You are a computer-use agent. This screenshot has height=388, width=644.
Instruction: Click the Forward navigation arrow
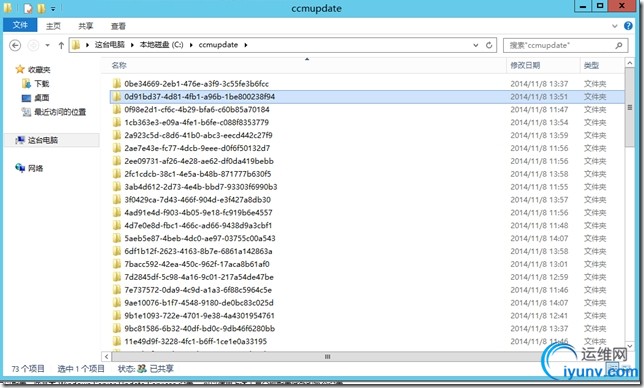tap(33, 45)
